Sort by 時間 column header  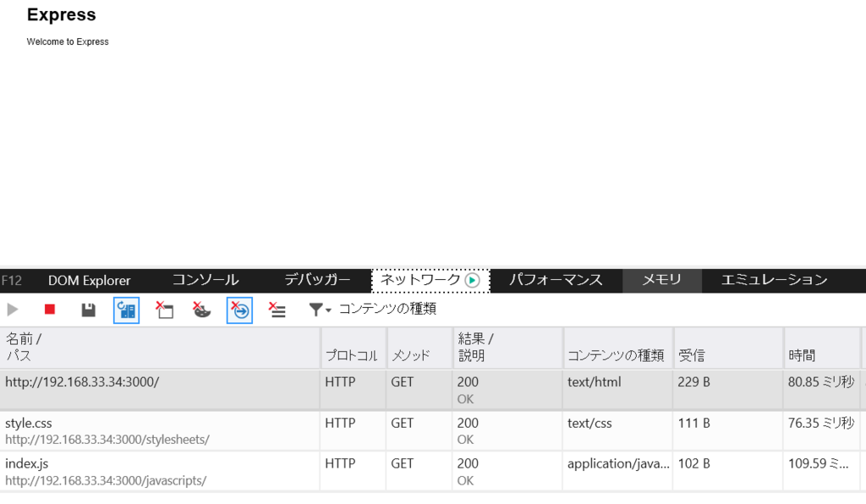tap(822, 348)
